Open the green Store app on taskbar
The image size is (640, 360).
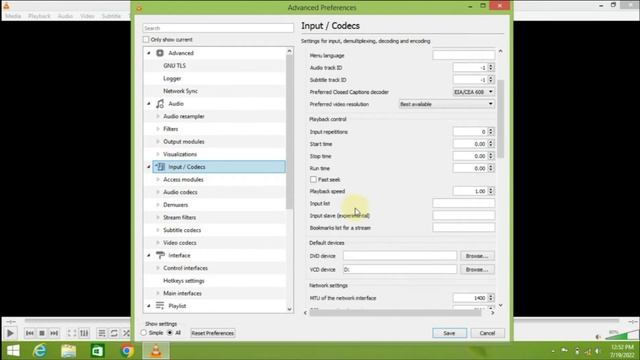pyautogui.click(x=98, y=351)
